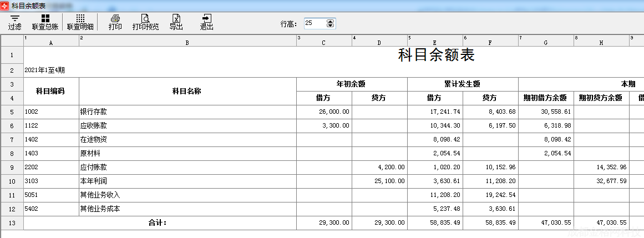Click the 科目余额表 window app icon
The width and height of the screenshot is (644, 238).
pos(5,5)
